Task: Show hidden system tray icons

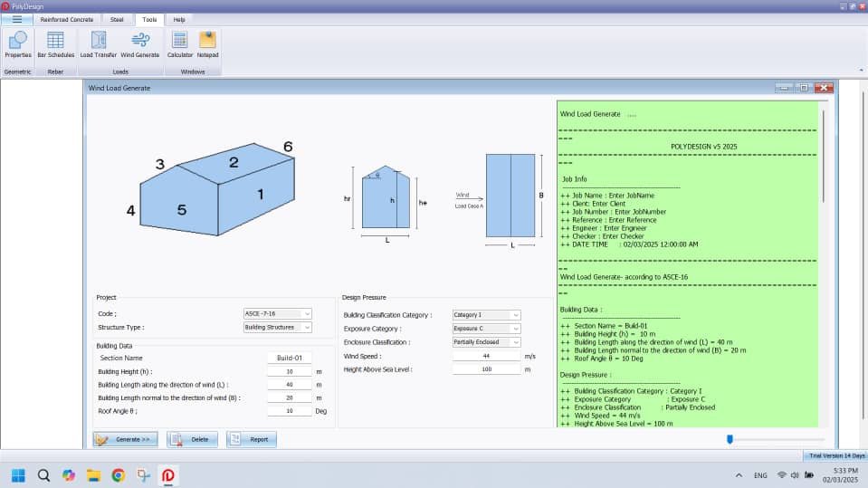Action: coord(739,475)
